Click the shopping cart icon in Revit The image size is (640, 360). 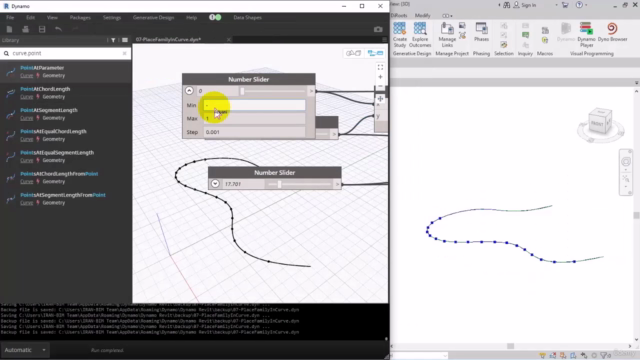tap(565, 5)
